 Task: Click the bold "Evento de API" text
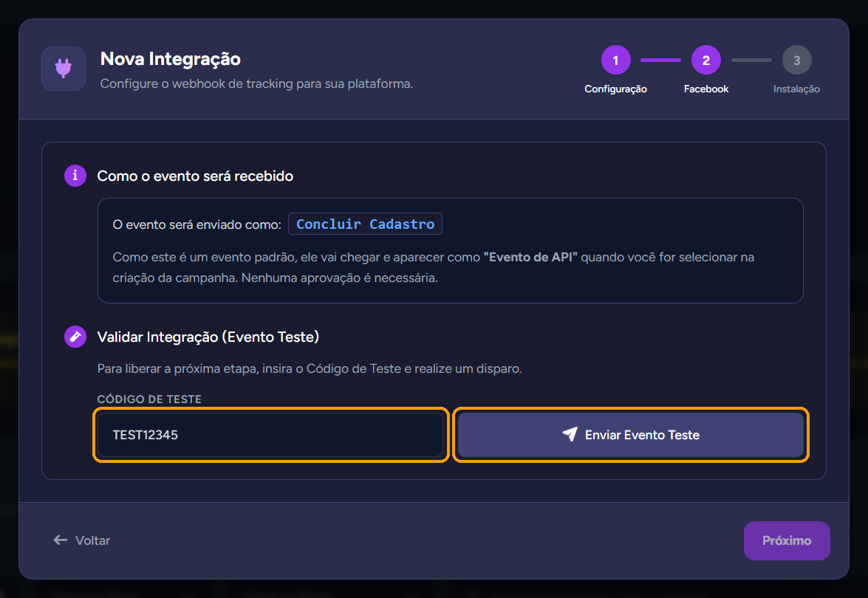point(530,257)
